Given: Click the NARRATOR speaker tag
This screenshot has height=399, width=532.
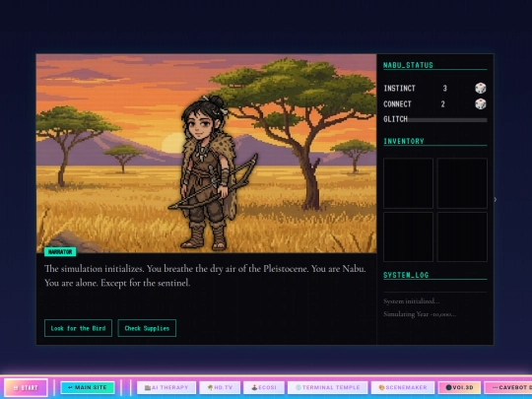Looking at the screenshot, I should tap(60, 252).
